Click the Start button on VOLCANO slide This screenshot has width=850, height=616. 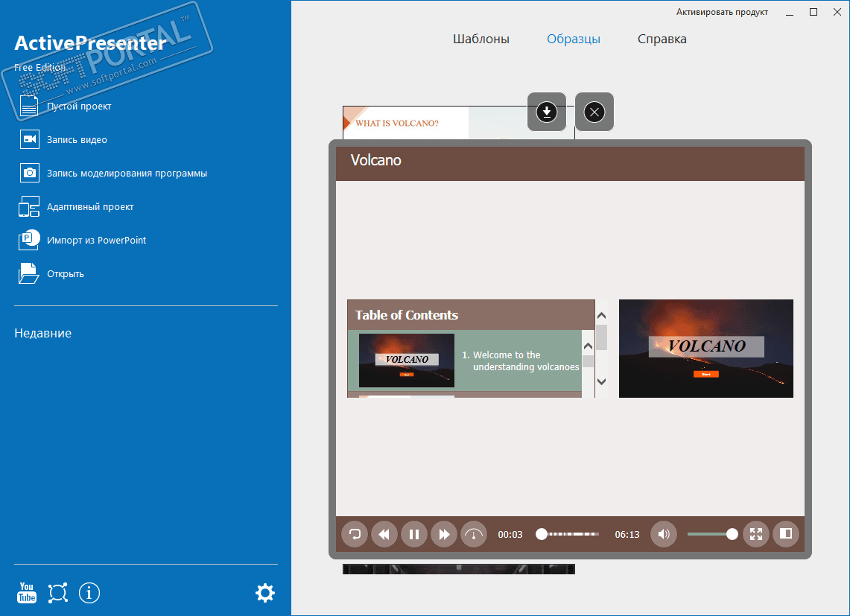click(705, 374)
